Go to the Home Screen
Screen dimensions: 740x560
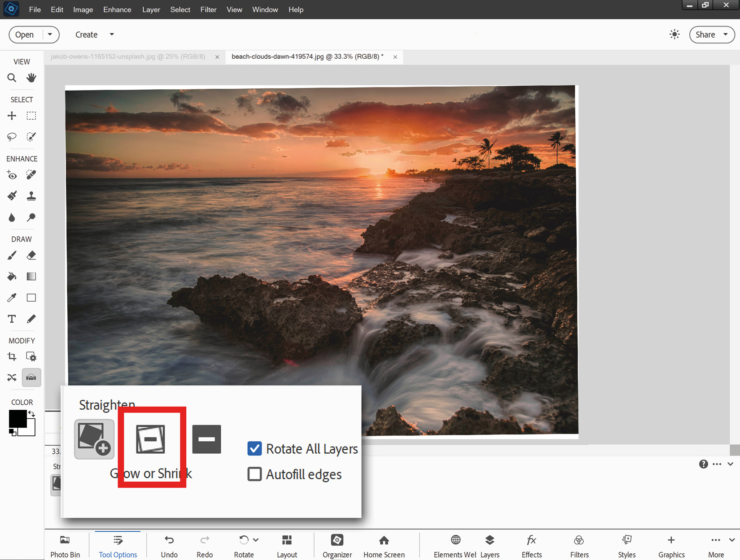click(384, 546)
